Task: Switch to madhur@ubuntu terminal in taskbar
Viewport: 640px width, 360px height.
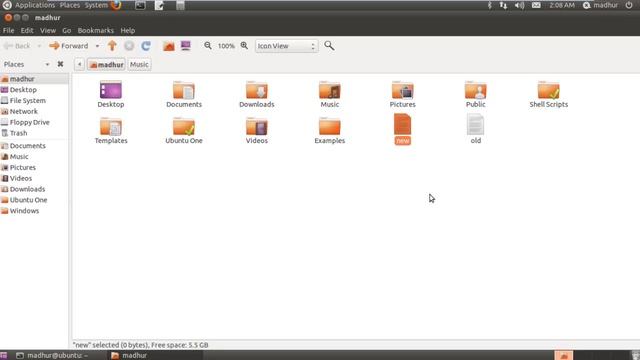Action: [x=52, y=356]
